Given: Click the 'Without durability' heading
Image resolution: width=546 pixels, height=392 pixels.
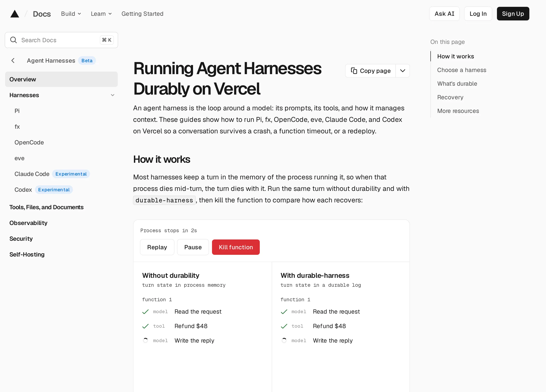Looking at the screenshot, I should (171, 275).
